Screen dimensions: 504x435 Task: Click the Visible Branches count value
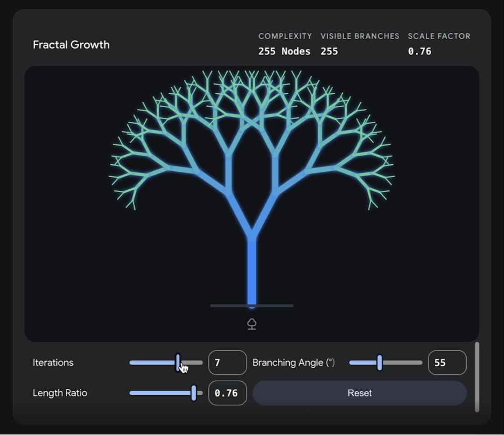pyautogui.click(x=329, y=51)
